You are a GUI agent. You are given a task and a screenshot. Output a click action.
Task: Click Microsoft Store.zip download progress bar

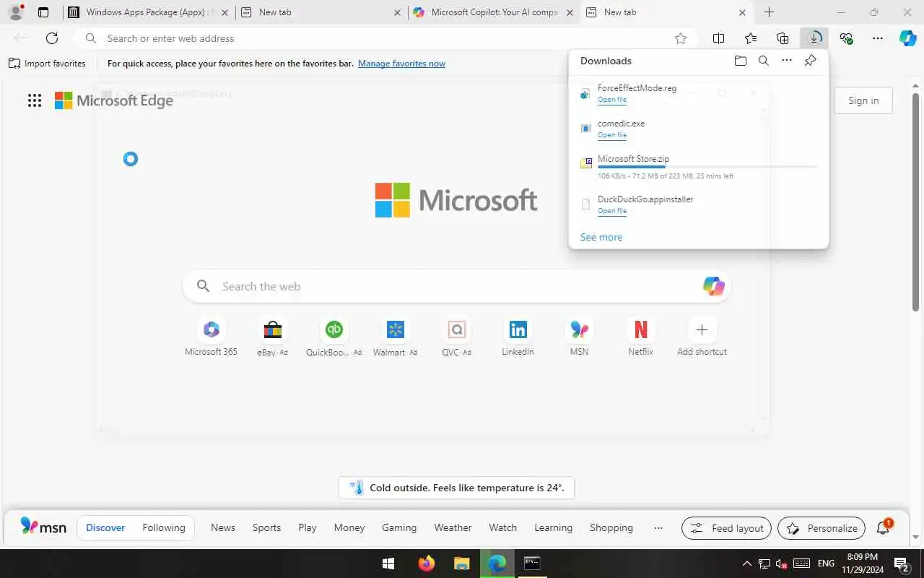tap(707, 167)
